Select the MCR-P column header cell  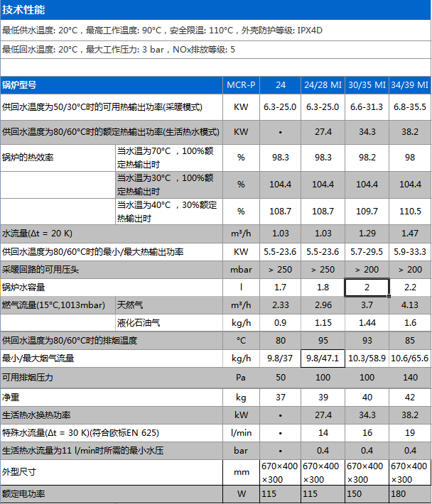(241, 84)
